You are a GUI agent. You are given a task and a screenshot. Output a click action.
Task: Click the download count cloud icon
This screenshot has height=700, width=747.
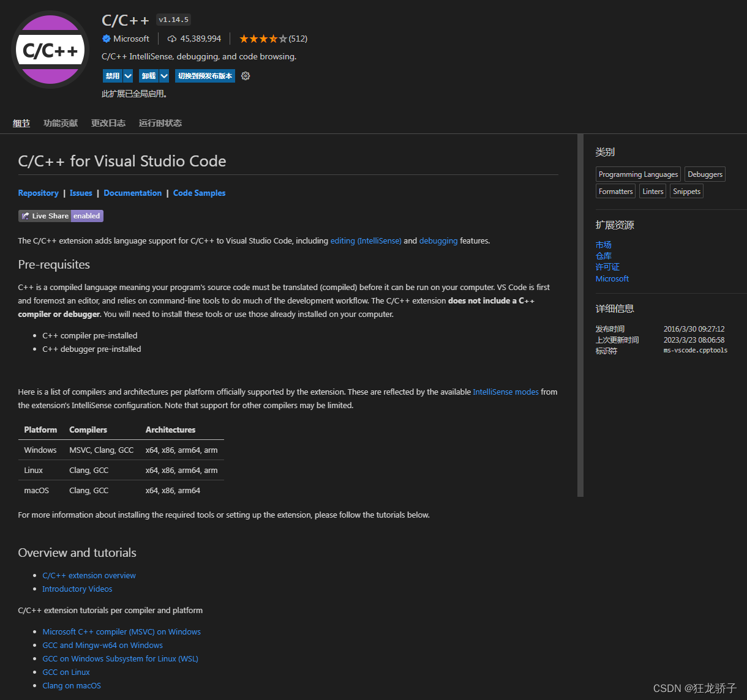[172, 39]
